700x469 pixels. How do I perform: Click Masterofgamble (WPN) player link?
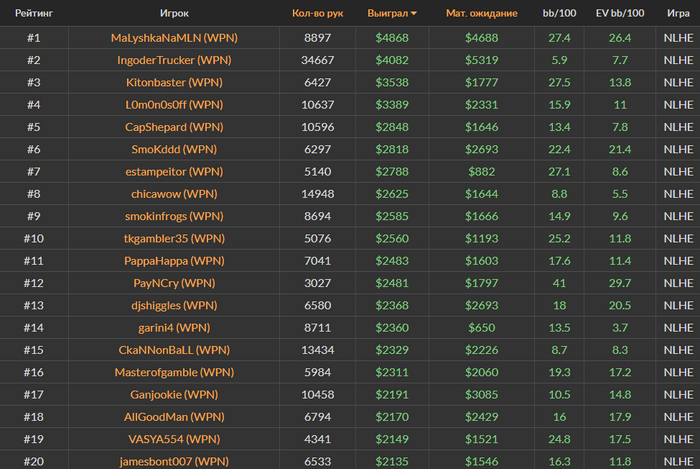click(174, 373)
